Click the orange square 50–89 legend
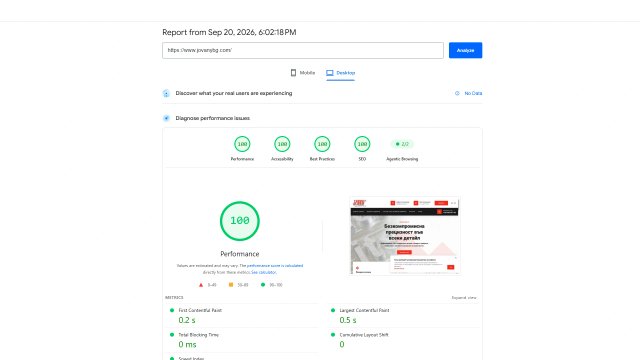Image resolution: width=640 pixels, height=360 pixels. click(238, 285)
